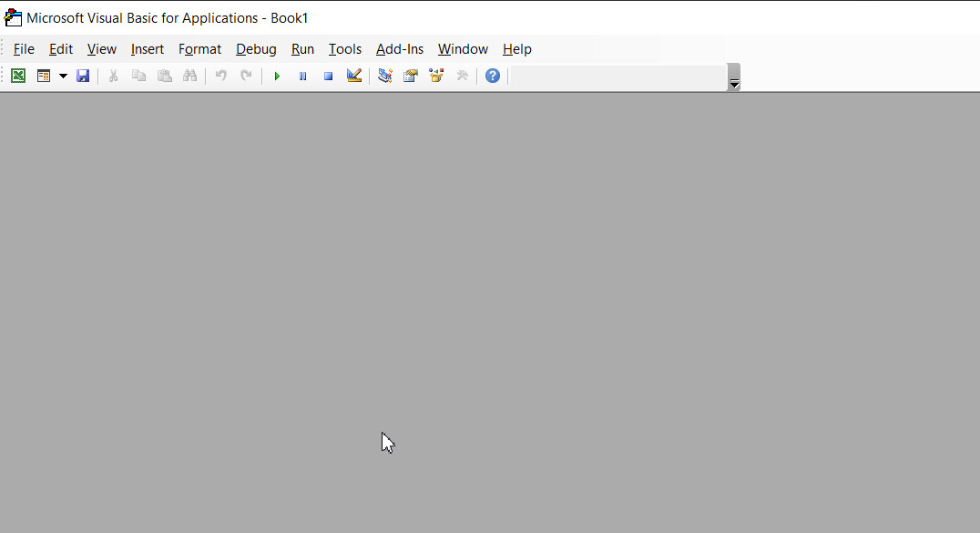Click the Paste toolbar icon
This screenshot has height=533, width=980.
pyautogui.click(x=165, y=76)
